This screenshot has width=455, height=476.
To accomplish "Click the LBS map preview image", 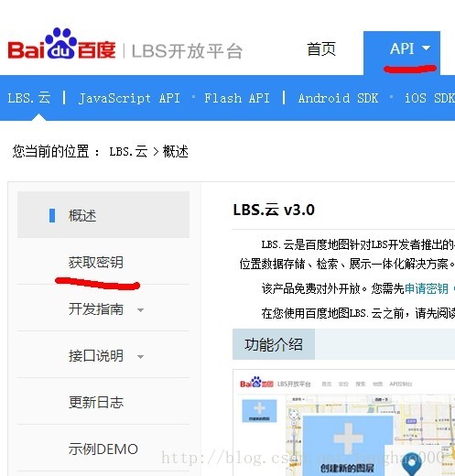I will coord(344,423).
